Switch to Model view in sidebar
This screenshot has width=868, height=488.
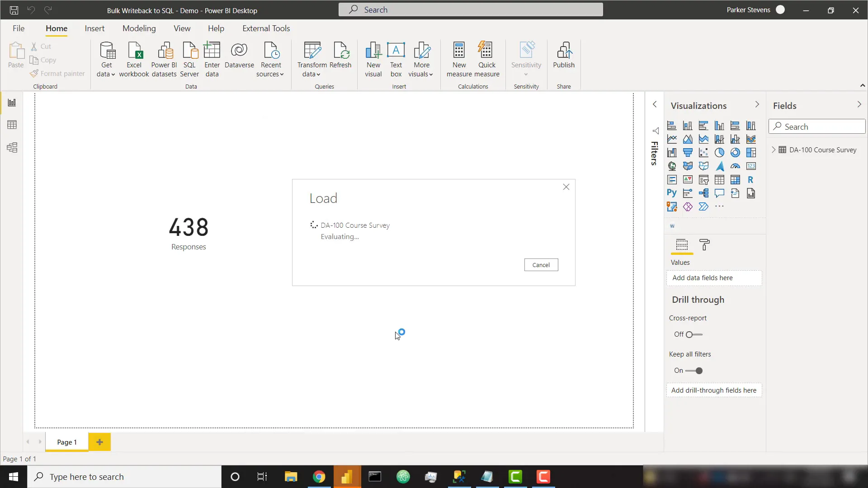[x=12, y=148]
